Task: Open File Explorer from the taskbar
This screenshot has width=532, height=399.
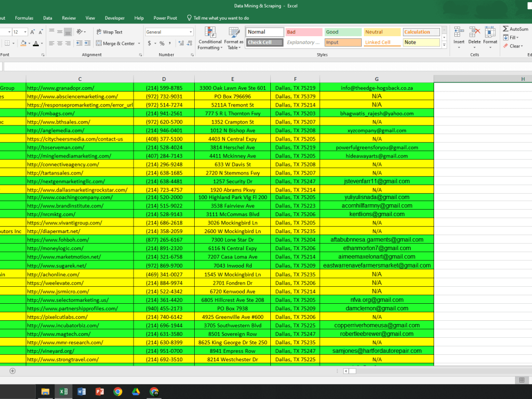Action: (x=45, y=392)
